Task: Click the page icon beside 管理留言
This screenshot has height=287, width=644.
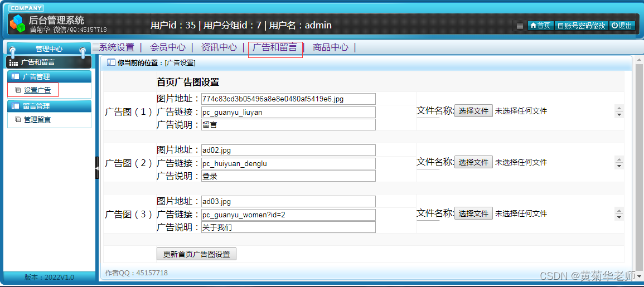Action: [x=18, y=119]
